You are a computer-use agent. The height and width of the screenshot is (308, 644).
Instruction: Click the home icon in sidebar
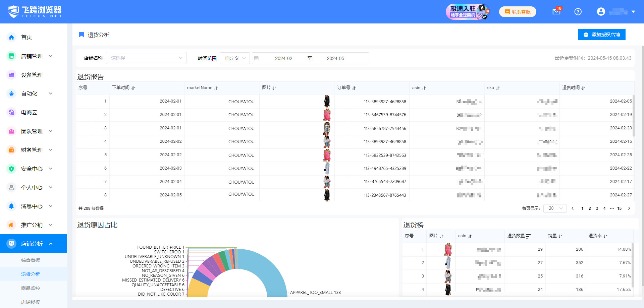(x=11, y=37)
